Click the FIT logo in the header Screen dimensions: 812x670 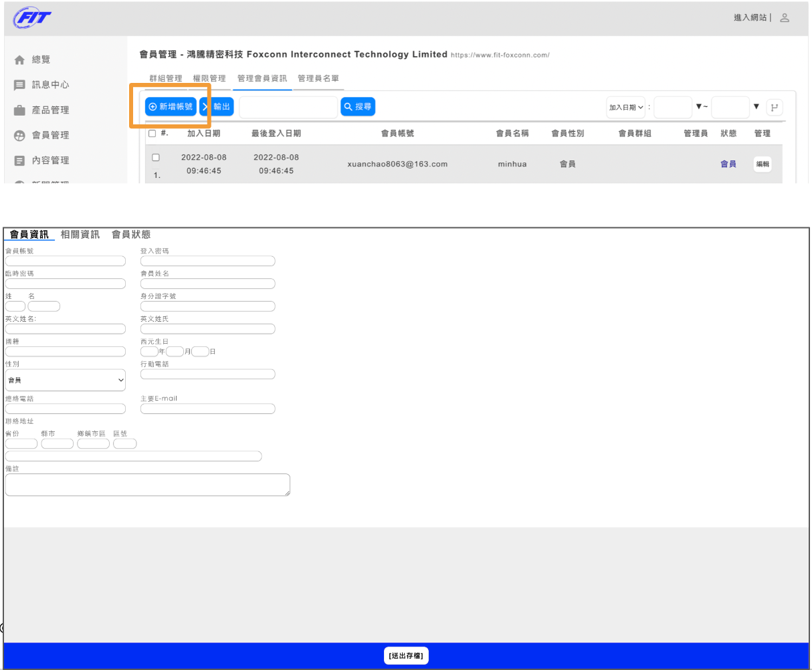[x=32, y=17]
